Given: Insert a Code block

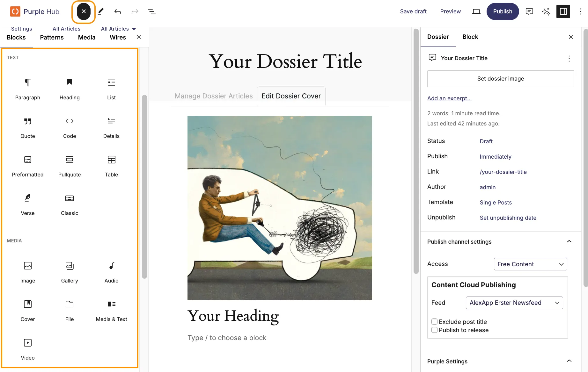Looking at the screenshot, I should coord(70,127).
